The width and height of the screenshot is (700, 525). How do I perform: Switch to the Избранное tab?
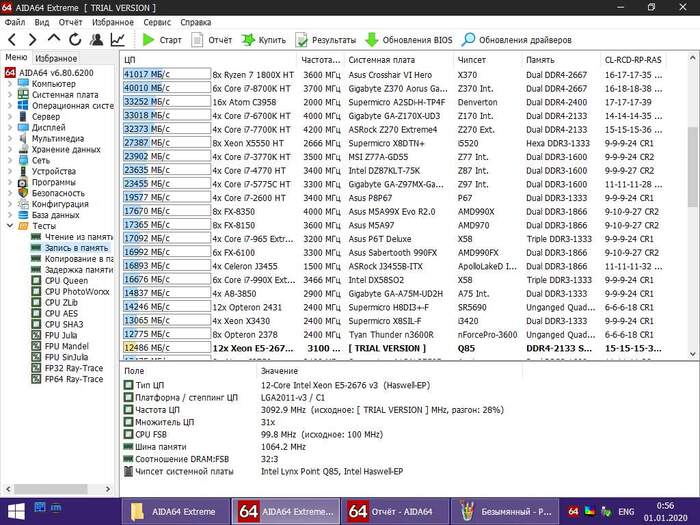click(x=56, y=59)
